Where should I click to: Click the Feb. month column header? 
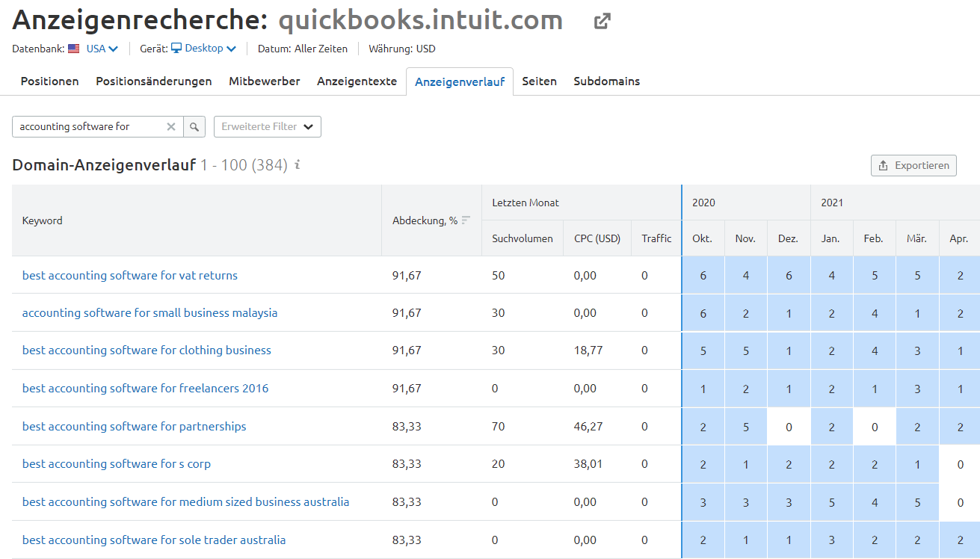(874, 238)
